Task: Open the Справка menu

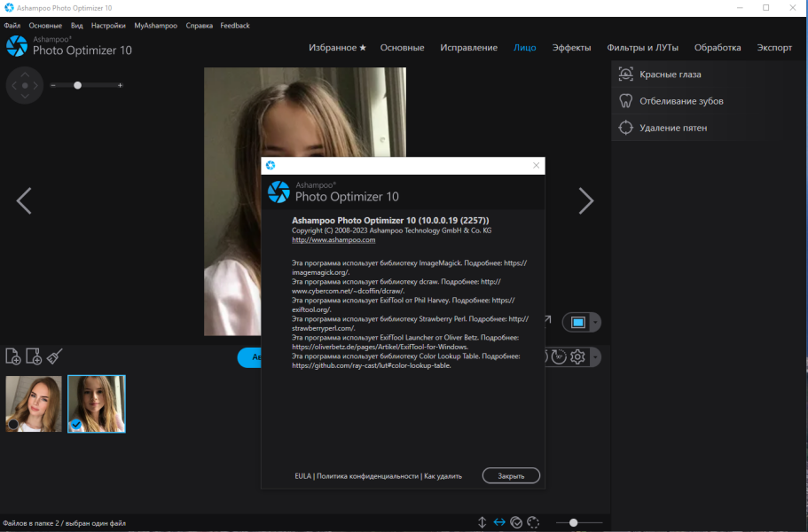Action: [199, 25]
